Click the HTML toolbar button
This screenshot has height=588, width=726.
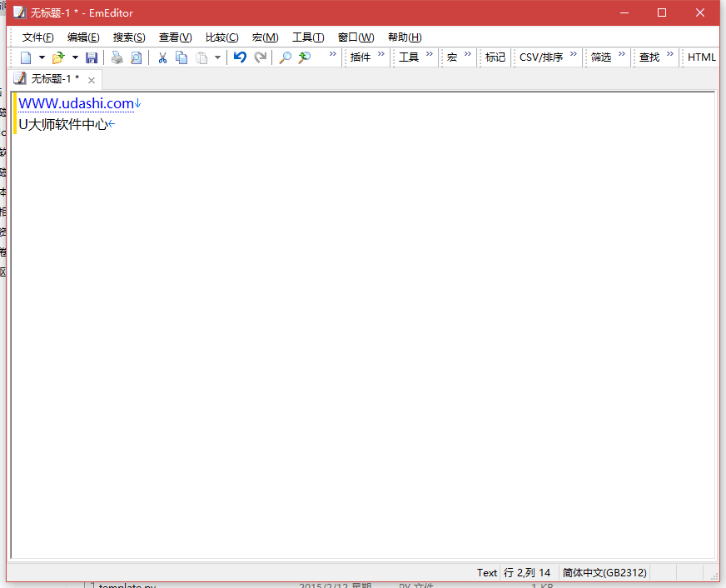(701, 57)
